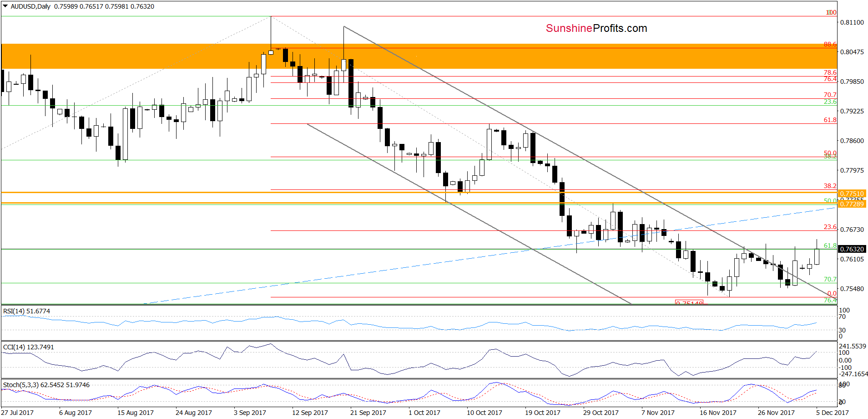Click the 1 Oct 2017 date label
868x419 pixels.
coord(424,413)
